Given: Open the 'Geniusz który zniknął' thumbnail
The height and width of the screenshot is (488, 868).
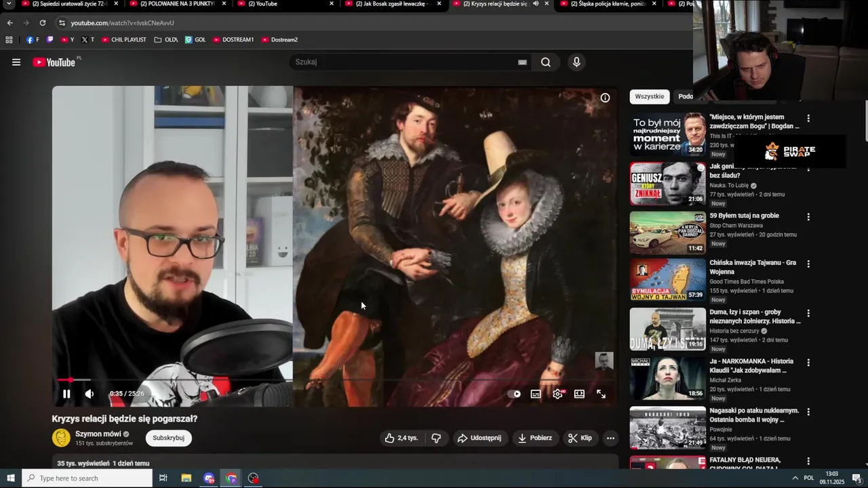Looking at the screenshot, I should point(668,184).
